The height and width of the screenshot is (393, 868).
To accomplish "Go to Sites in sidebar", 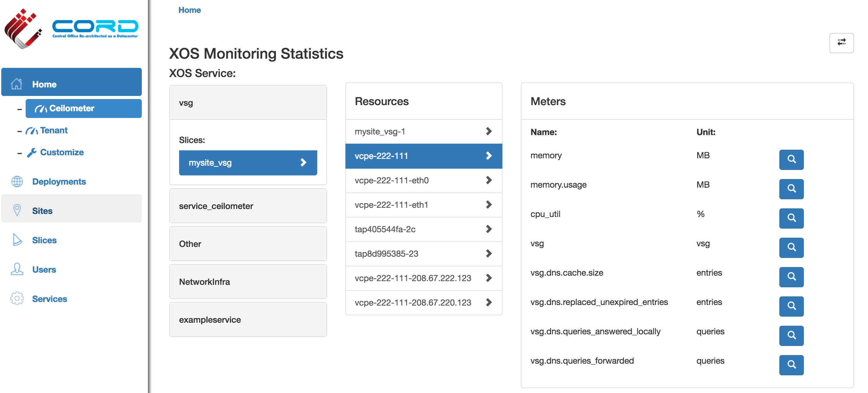I will [72, 208].
